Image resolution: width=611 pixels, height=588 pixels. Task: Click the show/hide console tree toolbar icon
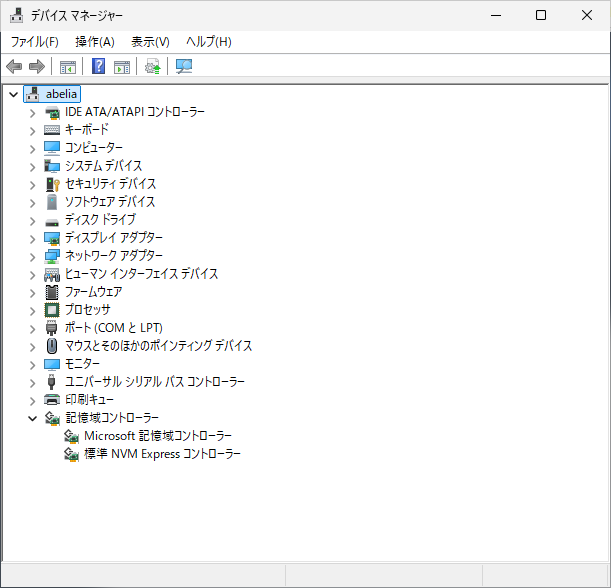pos(68,67)
